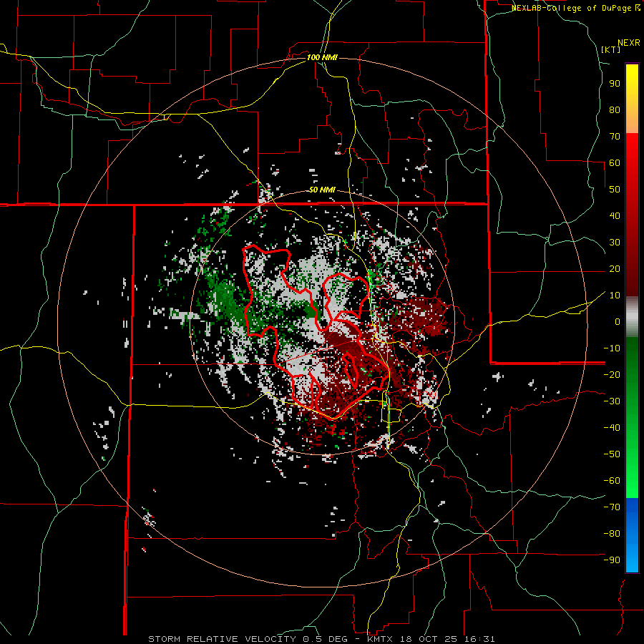Click the positive 40 scale label
644x644 pixels.
point(615,215)
